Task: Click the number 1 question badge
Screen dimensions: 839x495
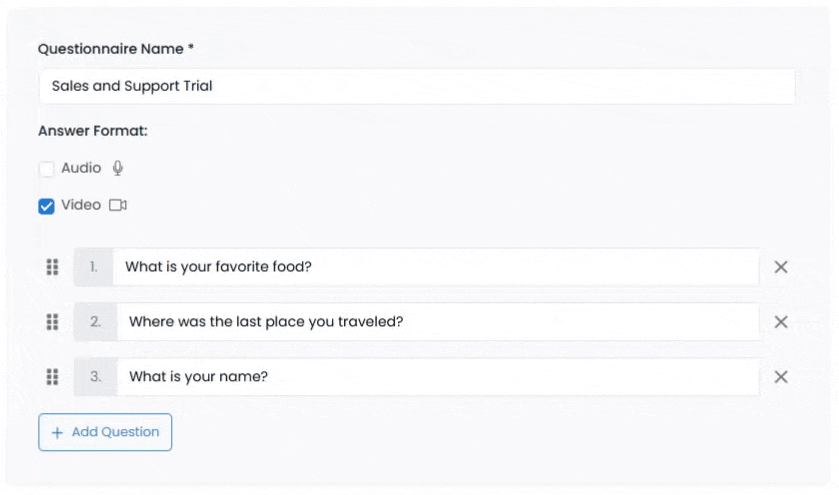Action: 94,267
